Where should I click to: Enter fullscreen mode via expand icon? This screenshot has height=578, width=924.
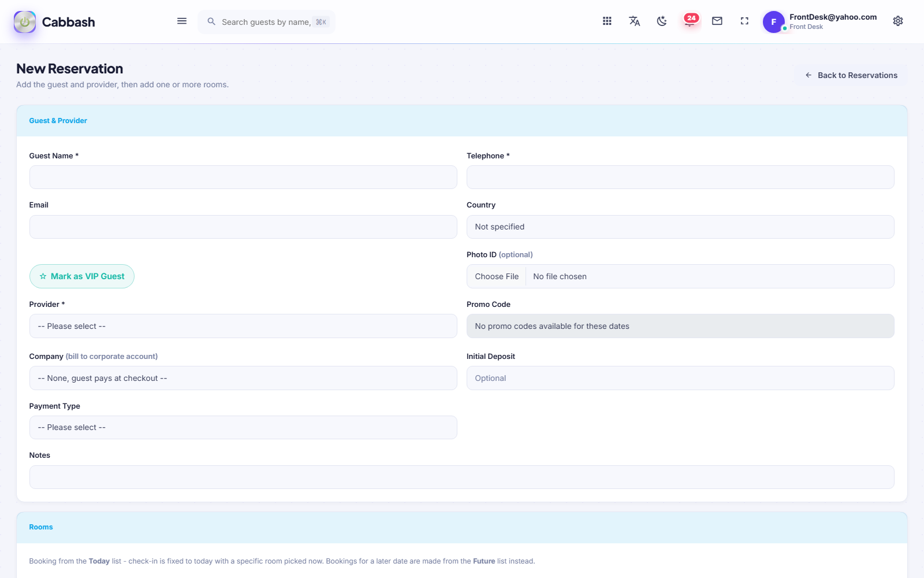744,21
